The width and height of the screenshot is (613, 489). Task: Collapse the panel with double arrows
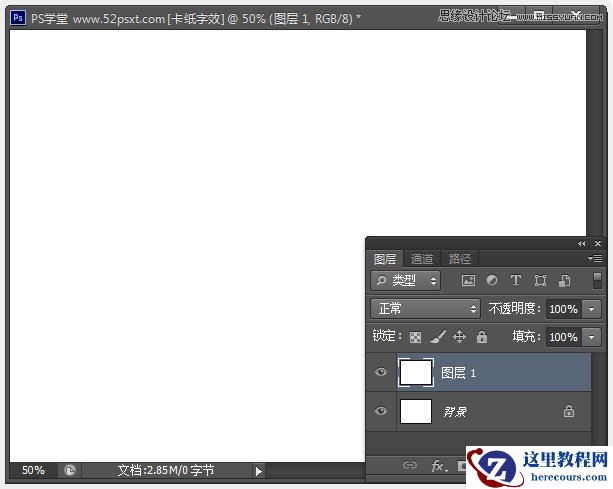[582, 244]
